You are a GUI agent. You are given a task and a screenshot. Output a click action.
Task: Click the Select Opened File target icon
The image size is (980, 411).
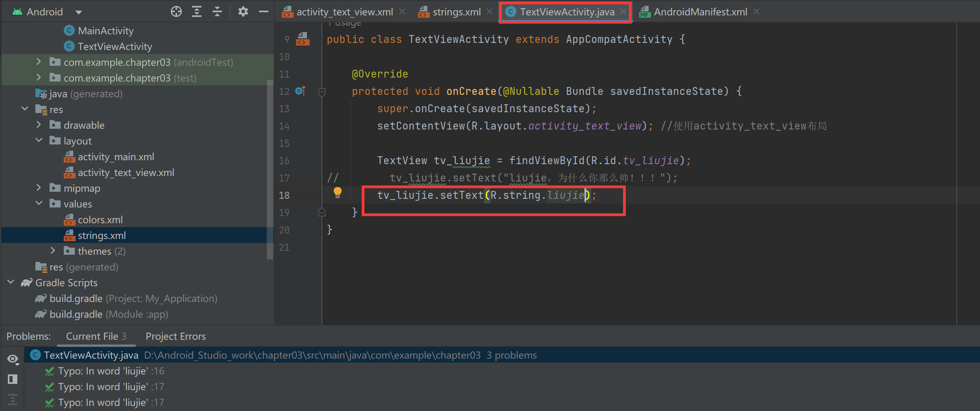coord(176,12)
